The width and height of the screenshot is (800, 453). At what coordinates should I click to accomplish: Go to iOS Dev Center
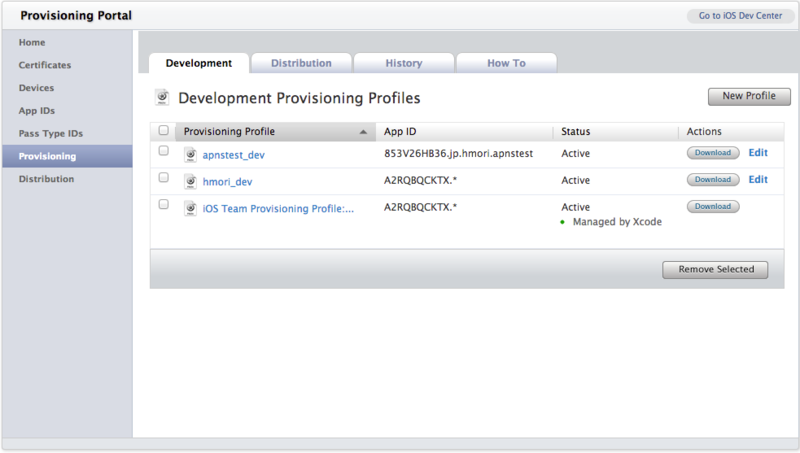(x=740, y=16)
